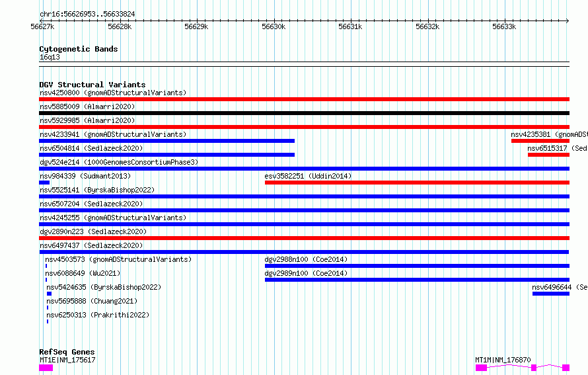The image size is (588, 375).
Task: Select the nsv6496644 blue bar
Action: click(551, 294)
